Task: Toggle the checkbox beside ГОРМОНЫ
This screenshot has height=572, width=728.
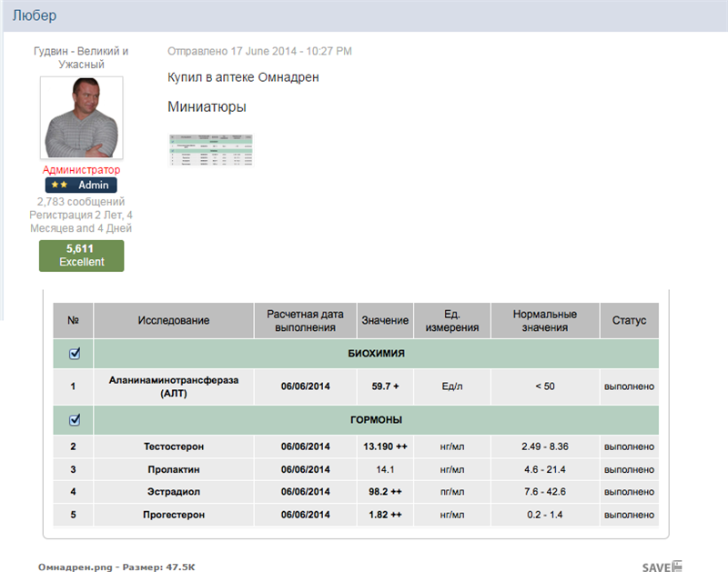Action: (x=74, y=419)
